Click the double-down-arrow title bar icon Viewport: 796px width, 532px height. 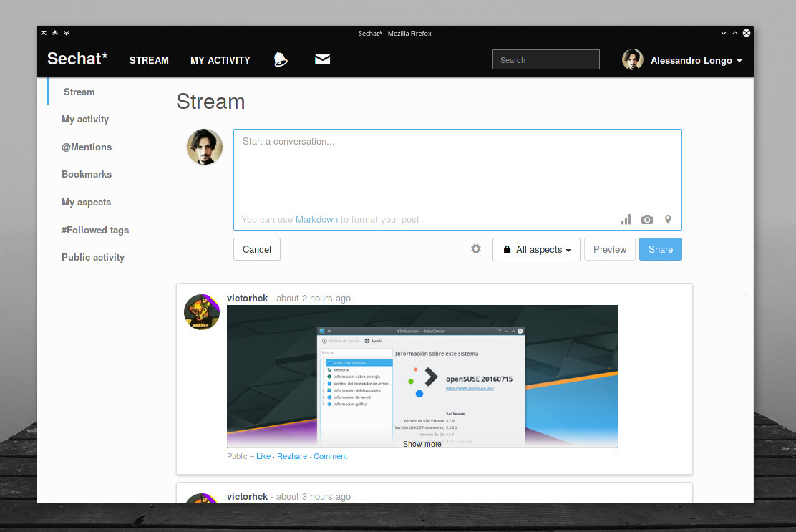[x=67, y=33]
